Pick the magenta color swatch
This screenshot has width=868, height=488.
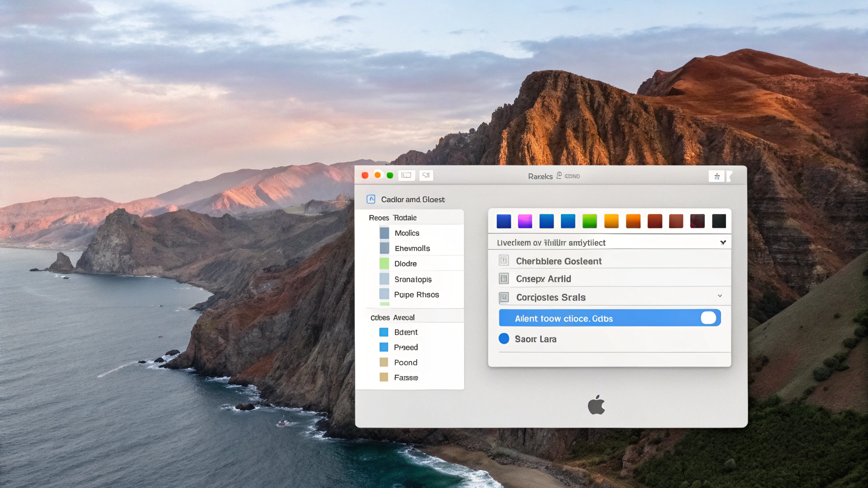[x=525, y=221]
